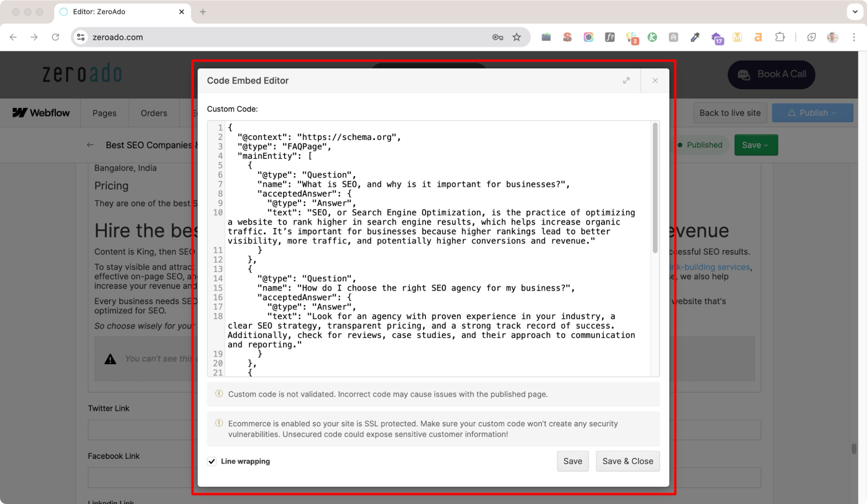
Task: Expand the Code Embed Editor to fullscreen
Action: coord(626,81)
